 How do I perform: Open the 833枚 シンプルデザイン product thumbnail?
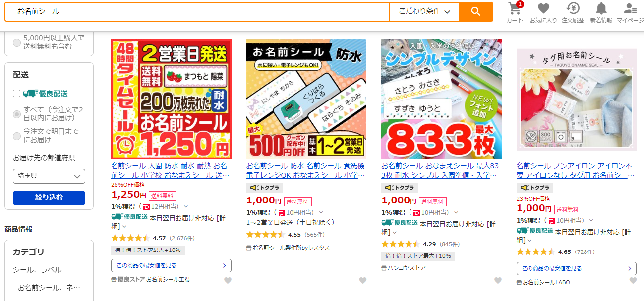(x=441, y=99)
